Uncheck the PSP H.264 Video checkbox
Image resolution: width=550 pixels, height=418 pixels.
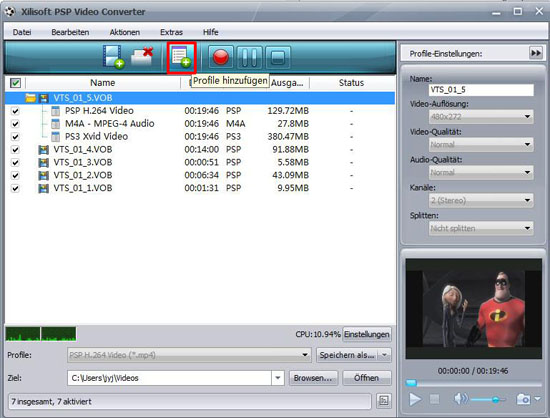click(15, 111)
